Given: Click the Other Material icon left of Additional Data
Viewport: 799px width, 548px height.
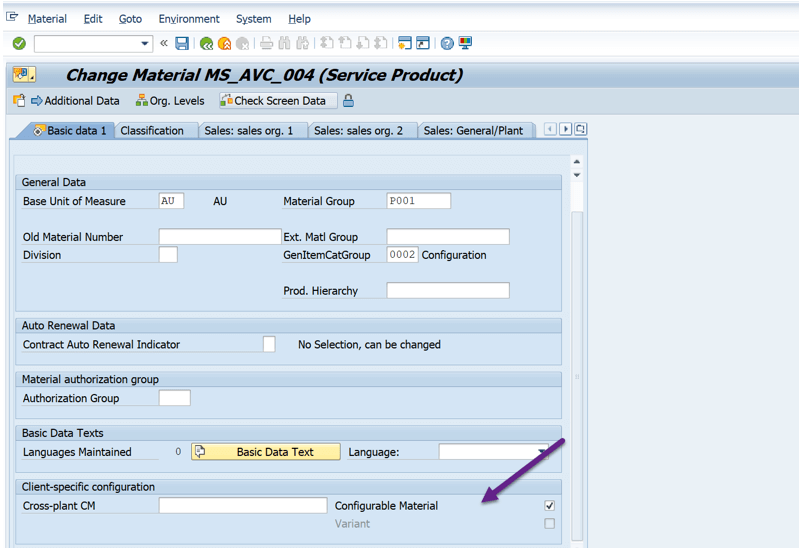Looking at the screenshot, I should [x=19, y=100].
